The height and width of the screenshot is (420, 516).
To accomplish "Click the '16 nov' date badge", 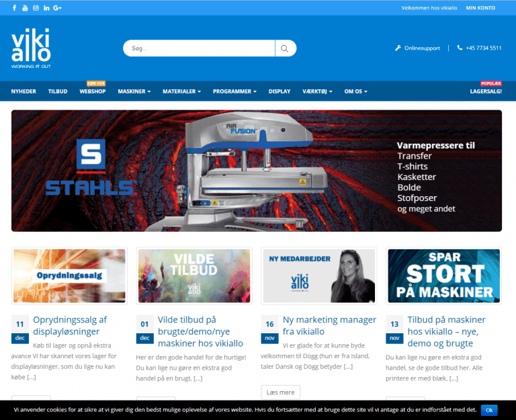I will click(x=269, y=329).
